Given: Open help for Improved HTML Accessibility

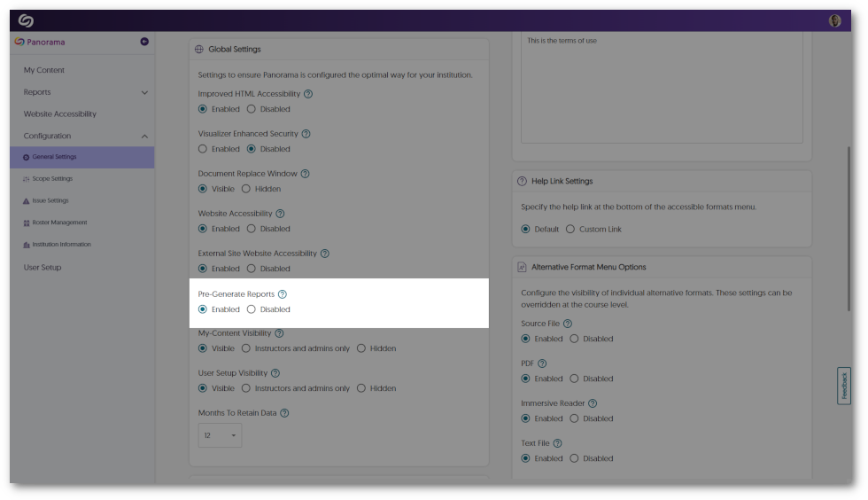Looking at the screenshot, I should click(308, 94).
